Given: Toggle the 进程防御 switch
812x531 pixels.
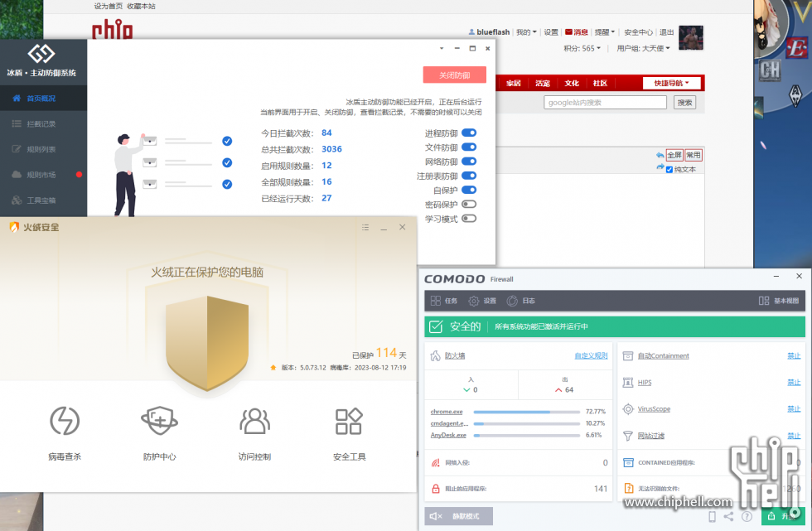Looking at the screenshot, I should pos(469,133).
